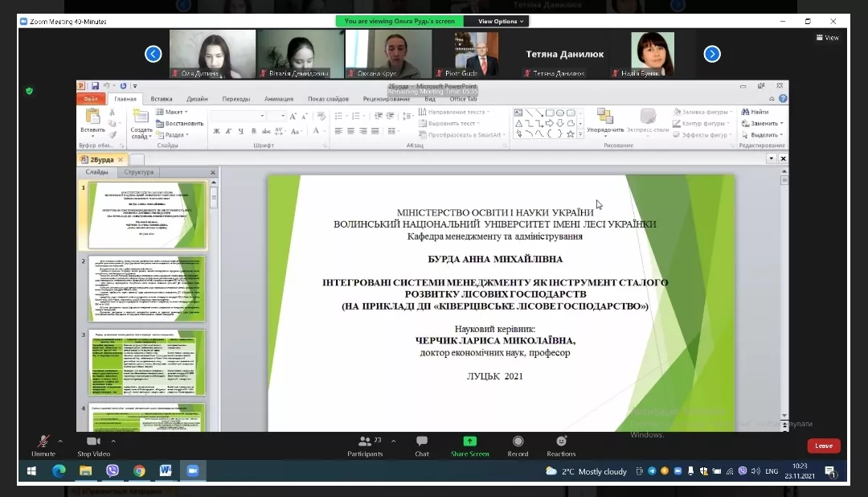Unmute the microphone

coord(43,442)
